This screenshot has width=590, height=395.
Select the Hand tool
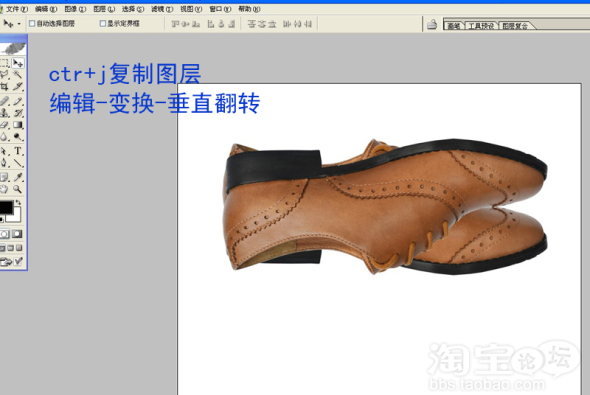point(5,189)
